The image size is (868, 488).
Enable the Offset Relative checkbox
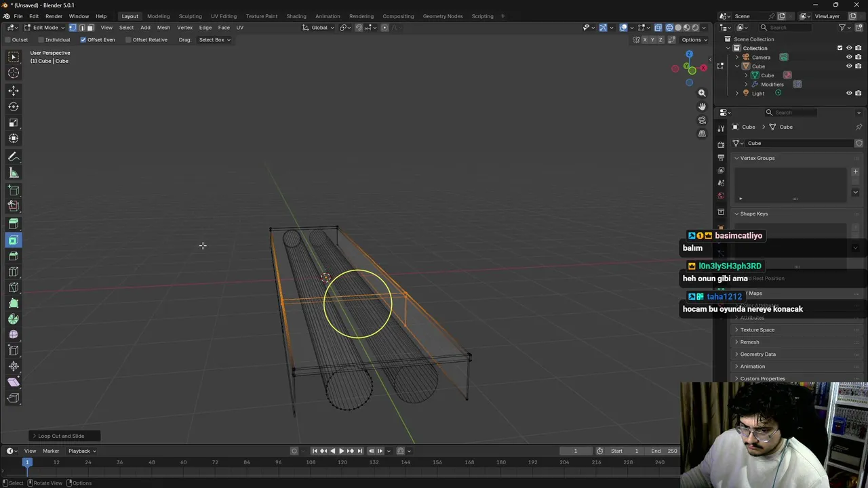[128, 40]
